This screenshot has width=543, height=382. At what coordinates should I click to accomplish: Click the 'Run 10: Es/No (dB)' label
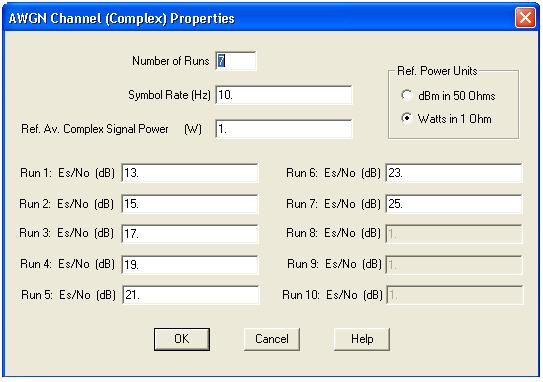tap(332, 295)
